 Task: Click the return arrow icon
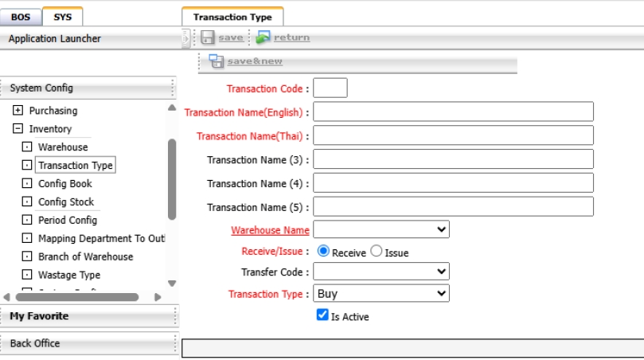coord(263,37)
